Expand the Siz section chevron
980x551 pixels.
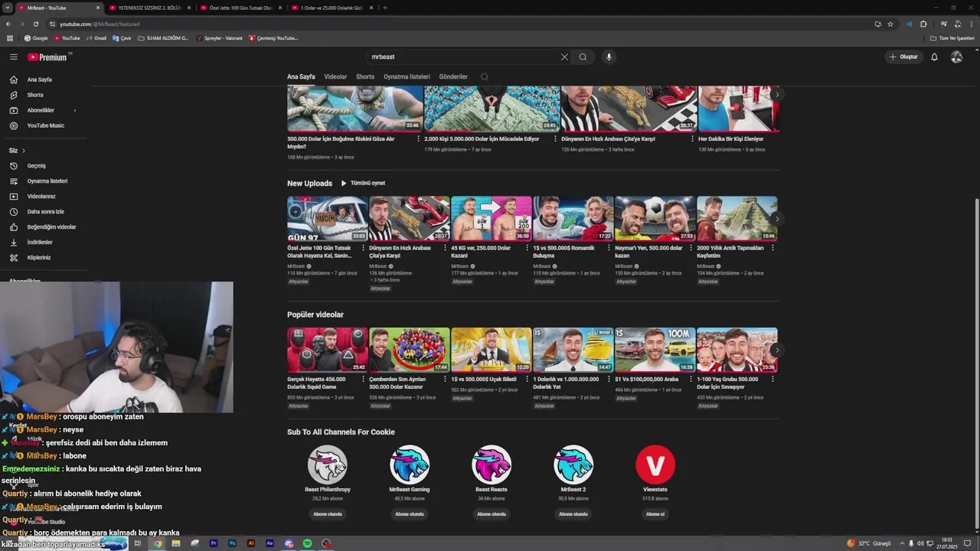tap(24, 151)
